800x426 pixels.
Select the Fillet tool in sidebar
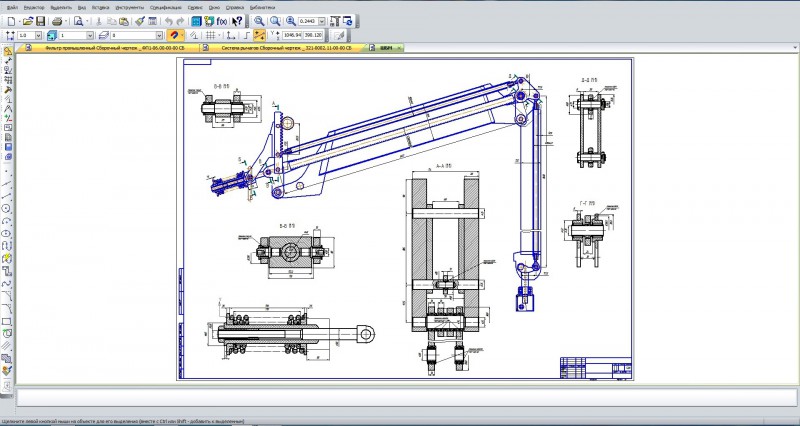[7, 308]
